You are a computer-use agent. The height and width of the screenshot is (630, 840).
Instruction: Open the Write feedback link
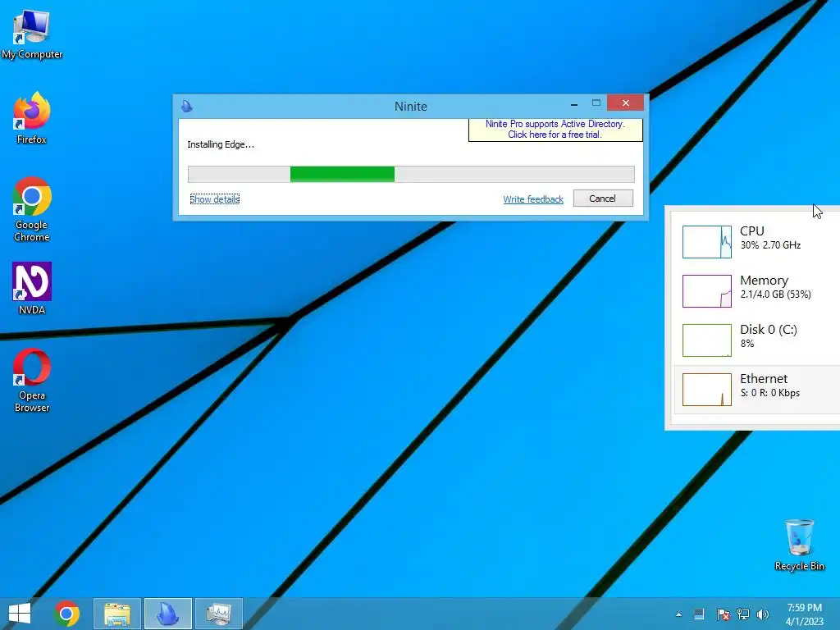[x=533, y=199]
